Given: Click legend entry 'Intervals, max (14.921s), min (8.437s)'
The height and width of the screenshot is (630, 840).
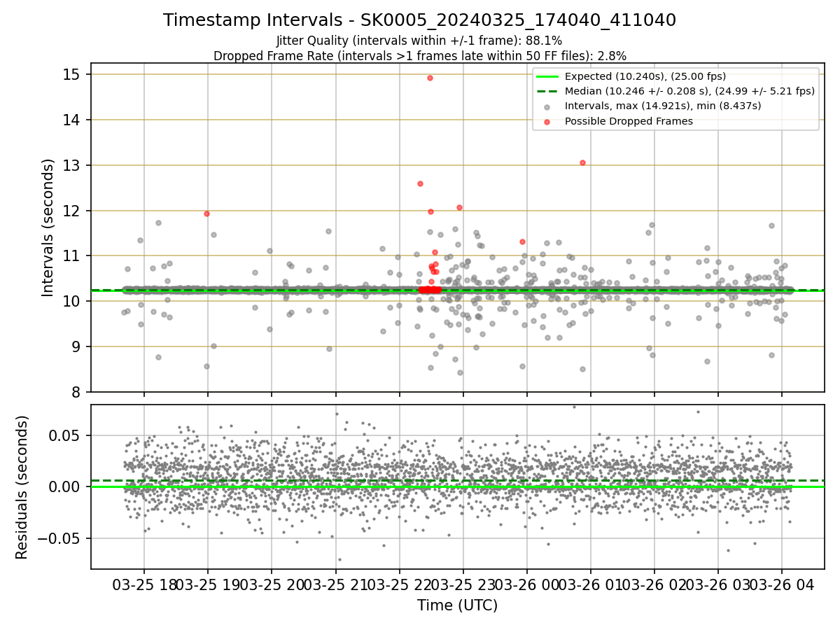Looking at the screenshot, I should [662, 106].
